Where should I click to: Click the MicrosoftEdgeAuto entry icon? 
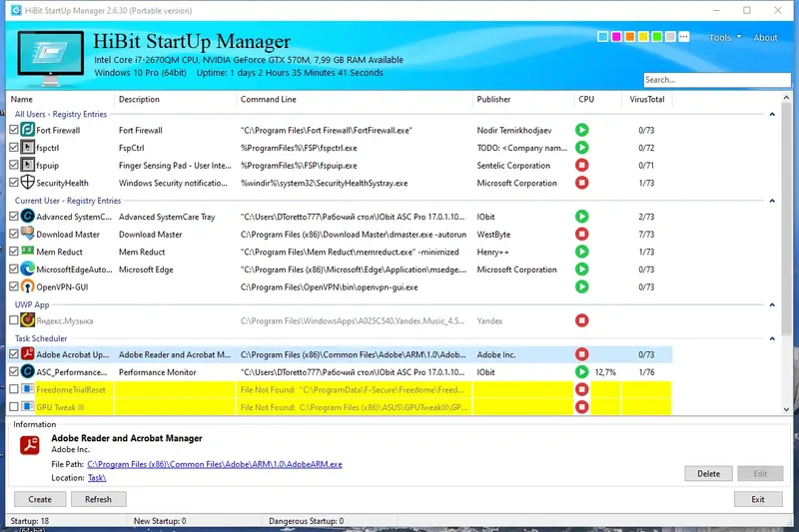pos(28,268)
